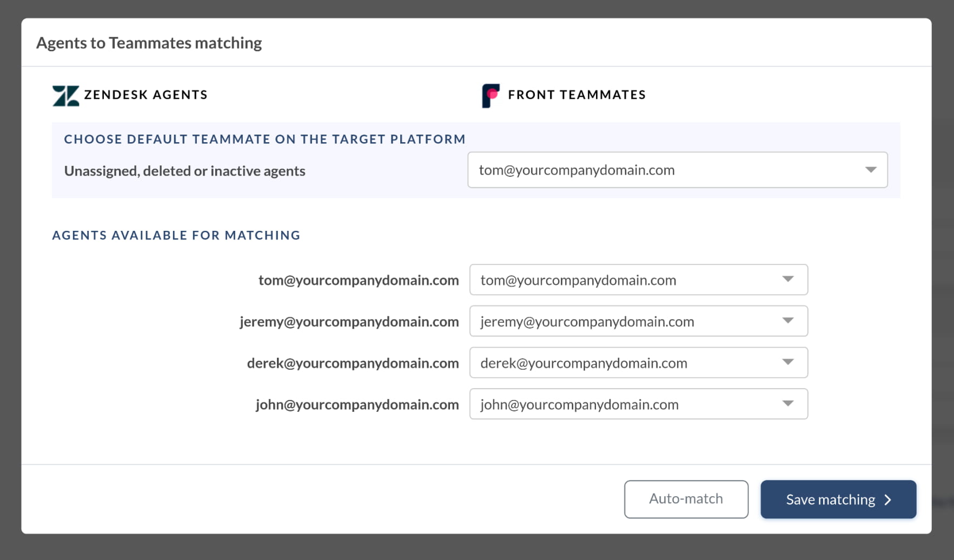Click the 'Agents to Teammates matching' title
This screenshot has width=954, height=560.
coord(149,43)
